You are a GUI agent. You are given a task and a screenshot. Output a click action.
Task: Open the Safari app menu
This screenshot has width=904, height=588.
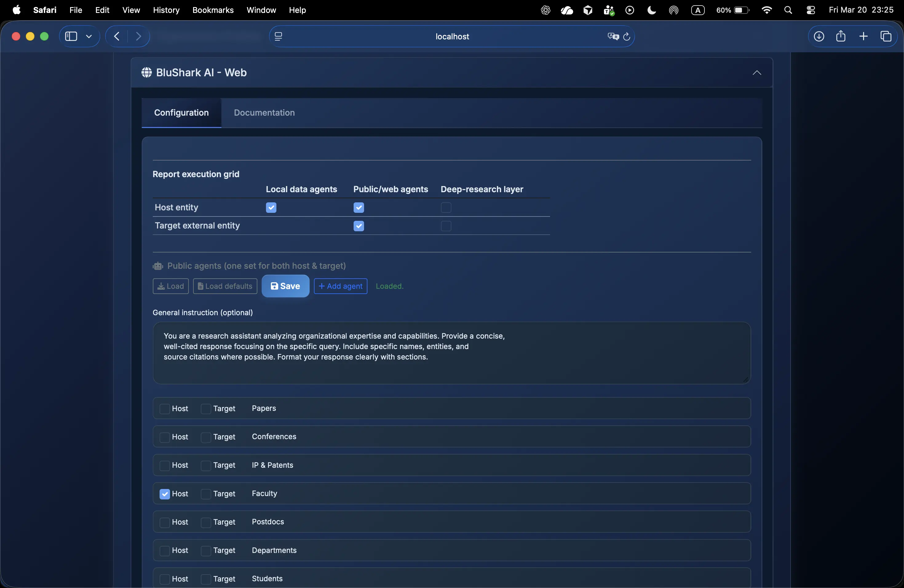point(45,10)
